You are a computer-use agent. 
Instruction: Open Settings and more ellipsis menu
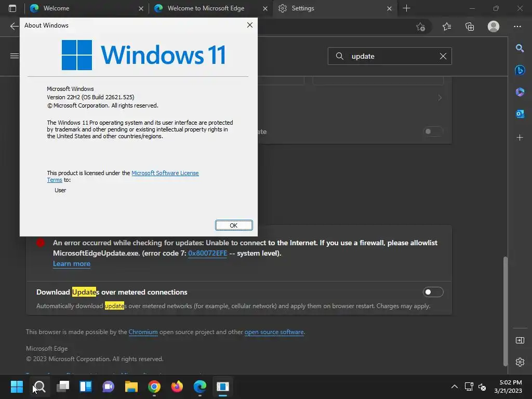(517, 26)
